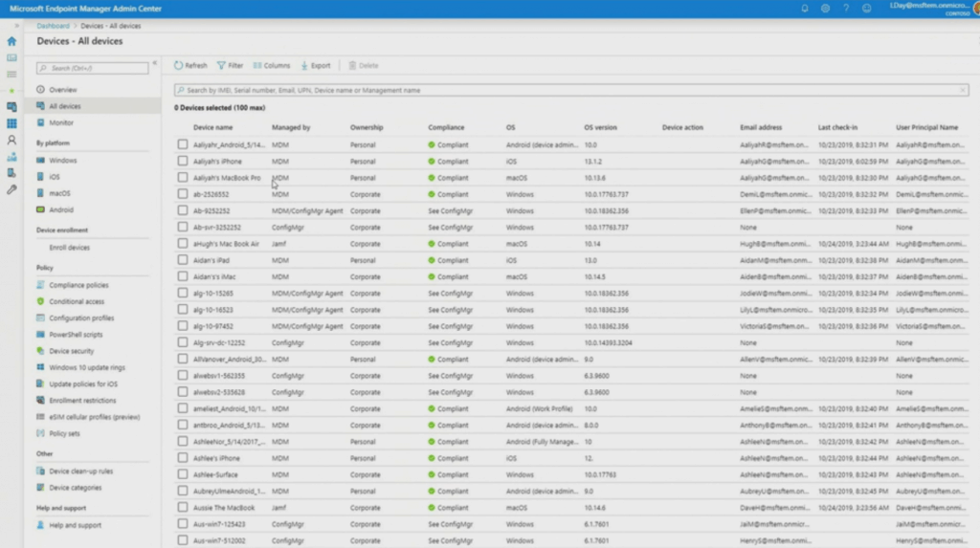Go to Dashboard breadcrumb link

click(54, 26)
